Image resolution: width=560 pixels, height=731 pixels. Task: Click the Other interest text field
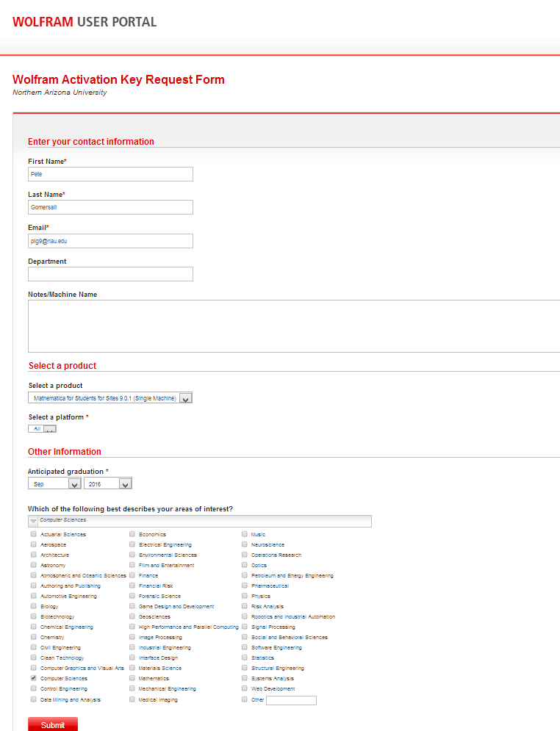click(x=292, y=700)
